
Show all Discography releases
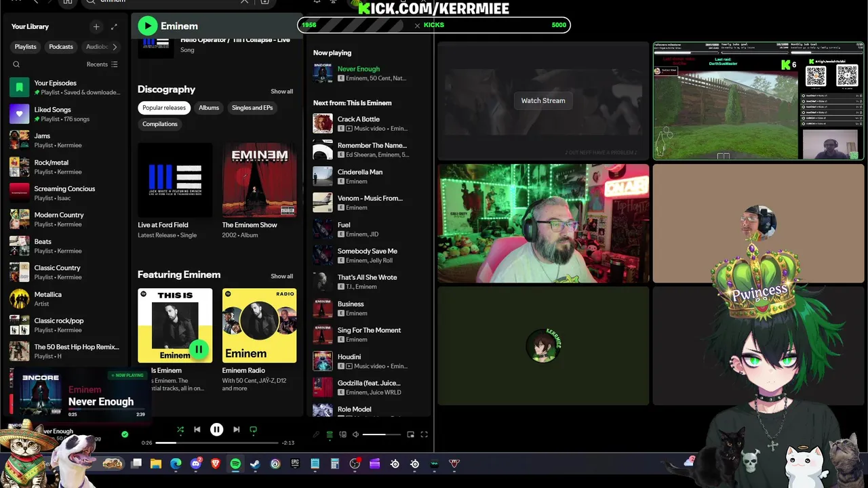click(282, 91)
